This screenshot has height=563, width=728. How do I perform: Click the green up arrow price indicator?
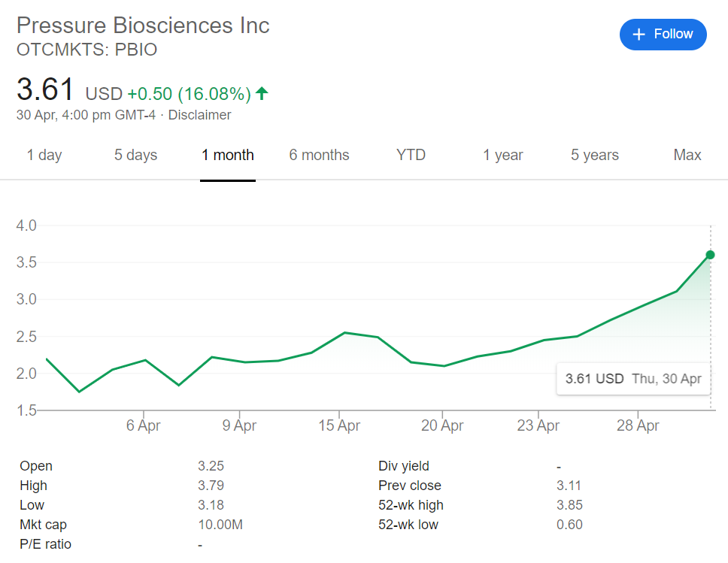coord(262,94)
